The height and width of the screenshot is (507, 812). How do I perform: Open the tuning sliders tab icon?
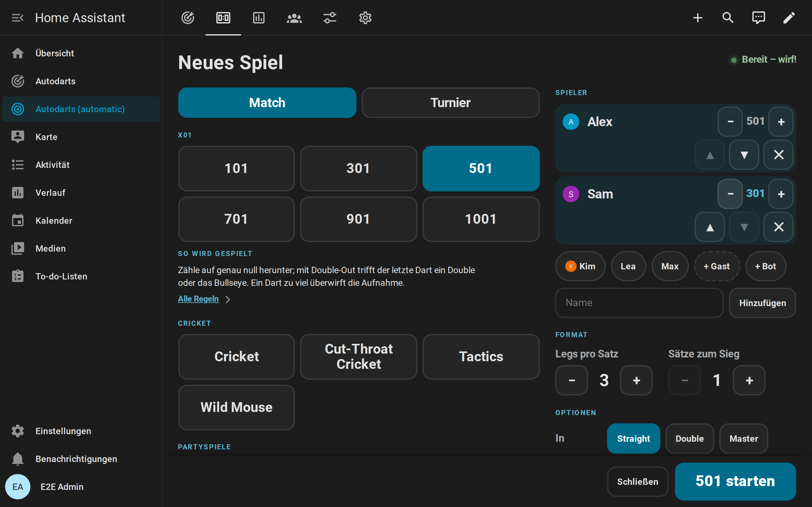pyautogui.click(x=330, y=17)
